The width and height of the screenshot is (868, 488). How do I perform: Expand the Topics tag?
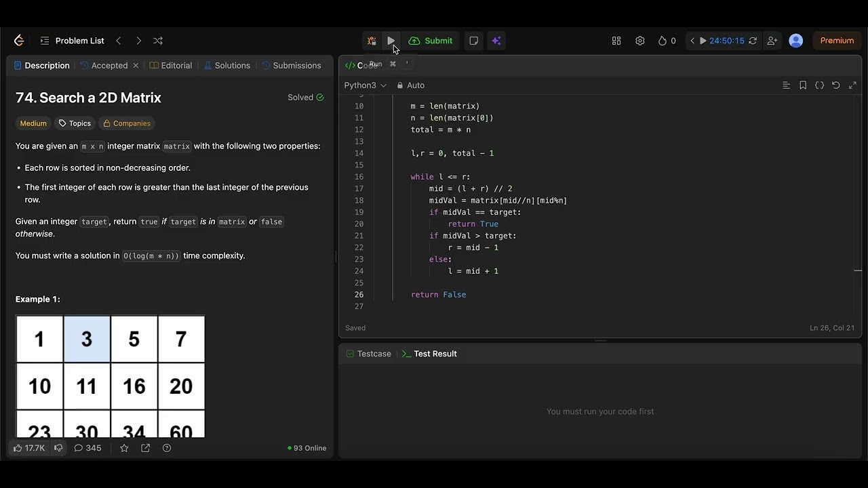pyautogui.click(x=75, y=123)
